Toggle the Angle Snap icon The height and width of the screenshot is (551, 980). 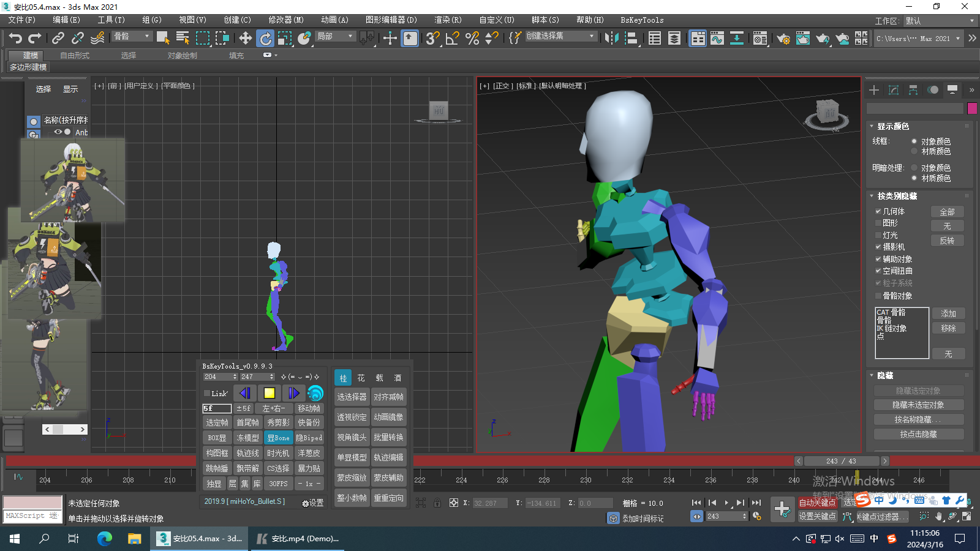click(452, 38)
